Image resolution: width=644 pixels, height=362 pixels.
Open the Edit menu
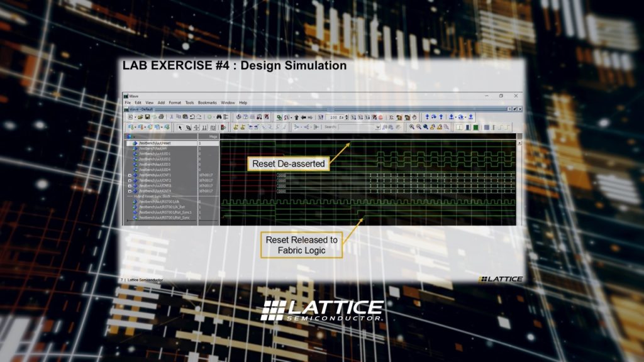138,102
